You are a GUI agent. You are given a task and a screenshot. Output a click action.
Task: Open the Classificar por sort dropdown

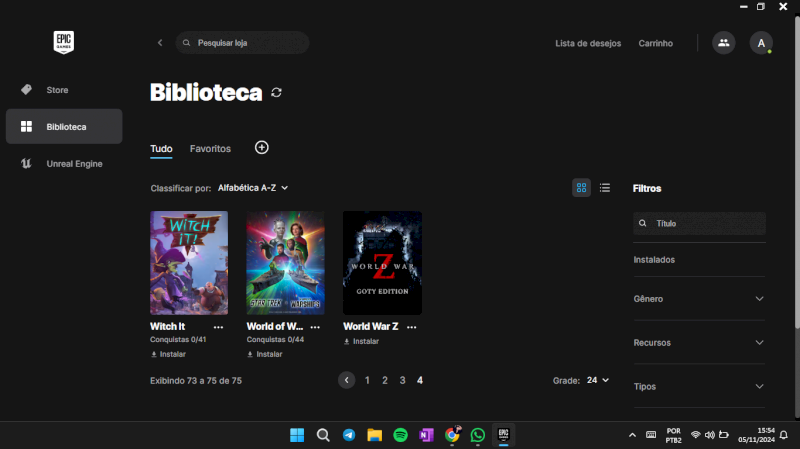[253, 188]
